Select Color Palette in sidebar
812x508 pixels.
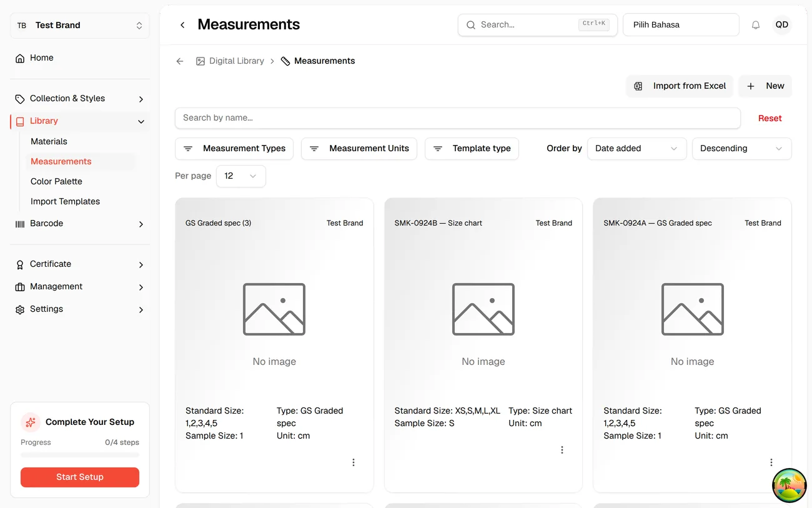(x=56, y=182)
